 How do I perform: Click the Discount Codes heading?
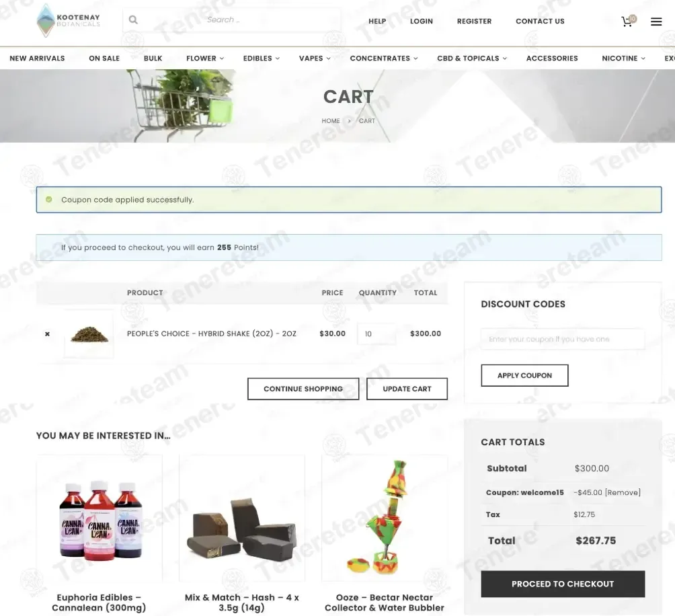coord(523,304)
